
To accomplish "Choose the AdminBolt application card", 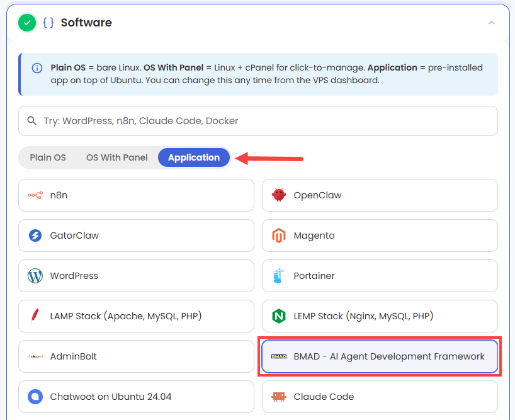I will [136, 356].
